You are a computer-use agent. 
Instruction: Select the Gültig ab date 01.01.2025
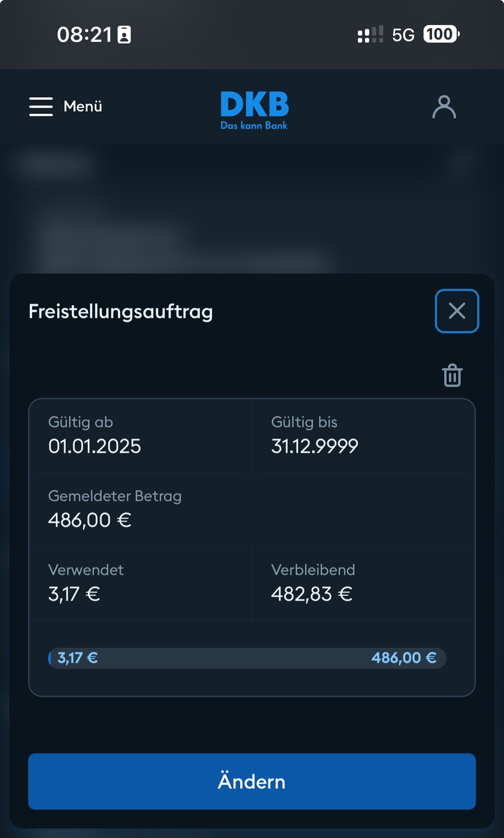click(94, 446)
